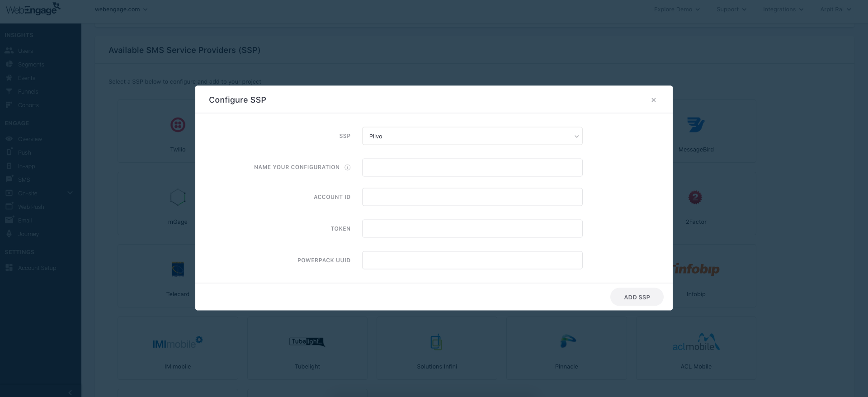The height and width of the screenshot is (397, 868).
Task: Click the Cohorts grid icon
Action: [x=9, y=105]
